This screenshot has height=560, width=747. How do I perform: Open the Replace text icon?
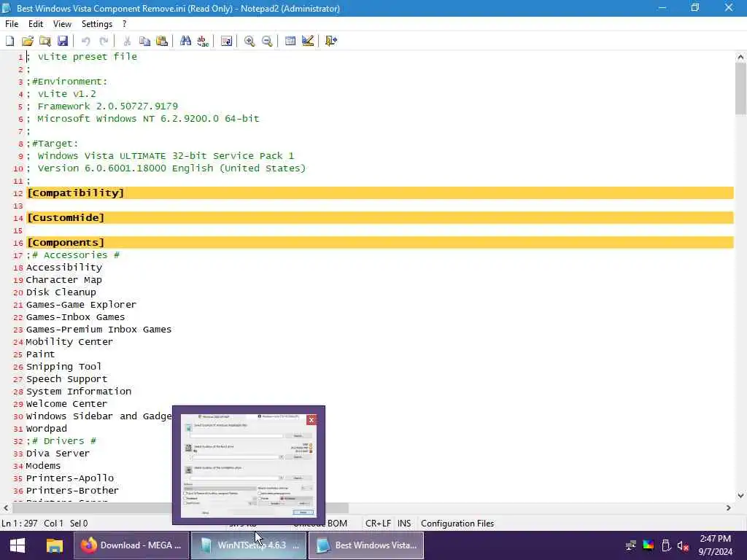203,41
